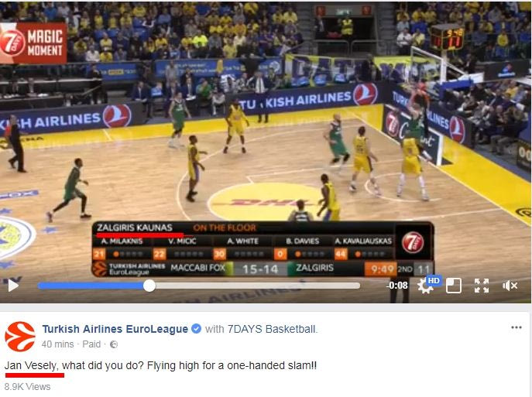Screen dimensions: 532x397
Task: Click the Paid label under page name
Action: point(91,344)
